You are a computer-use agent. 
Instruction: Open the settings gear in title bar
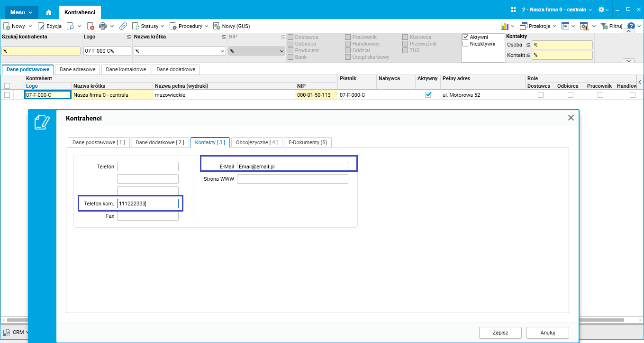[602, 9]
